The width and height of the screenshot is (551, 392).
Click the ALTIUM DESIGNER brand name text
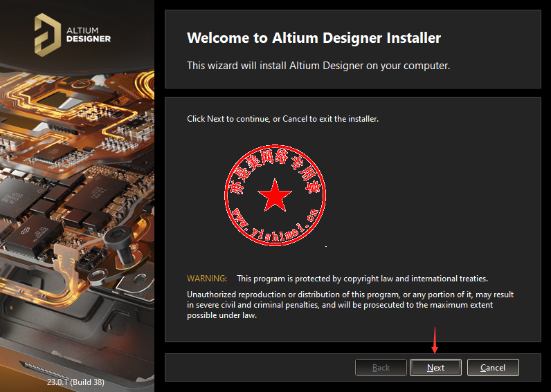click(x=89, y=35)
